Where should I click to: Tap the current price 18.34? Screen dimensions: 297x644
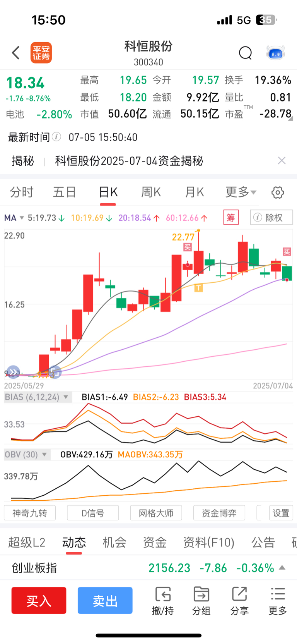pyautogui.click(x=26, y=83)
